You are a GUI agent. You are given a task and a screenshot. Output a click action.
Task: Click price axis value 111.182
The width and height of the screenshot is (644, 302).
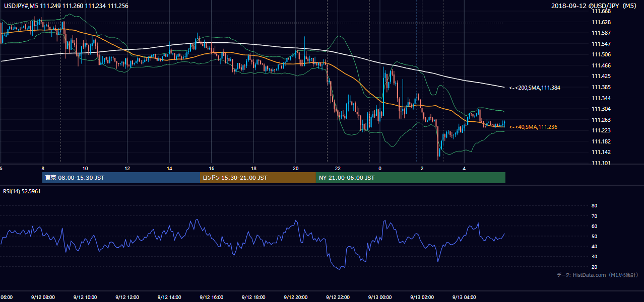pyautogui.click(x=601, y=141)
